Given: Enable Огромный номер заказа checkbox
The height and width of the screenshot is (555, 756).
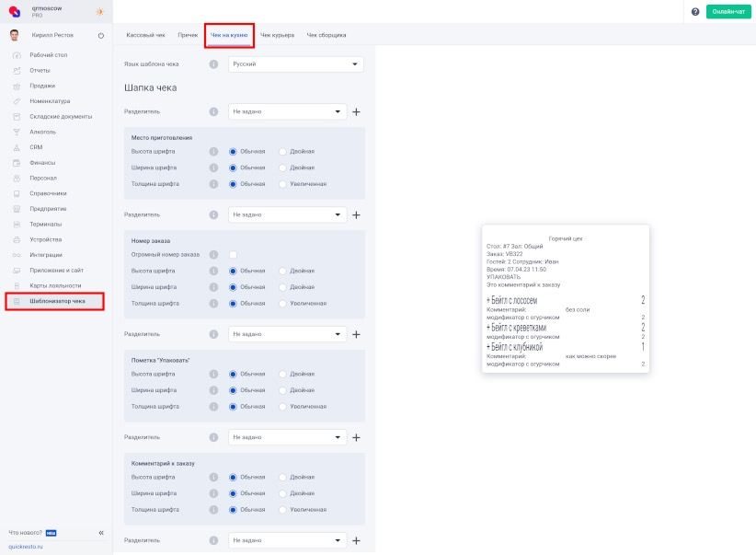Looking at the screenshot, I should (x=233, y=254).
